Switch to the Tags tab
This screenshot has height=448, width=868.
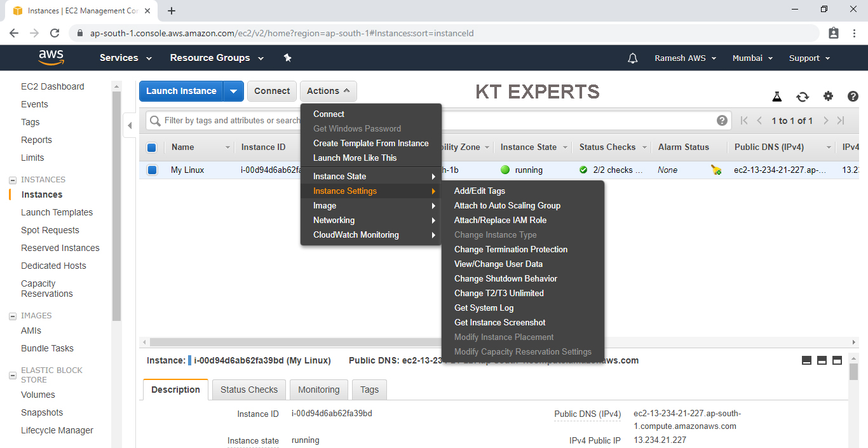click(x=369, y=390)
